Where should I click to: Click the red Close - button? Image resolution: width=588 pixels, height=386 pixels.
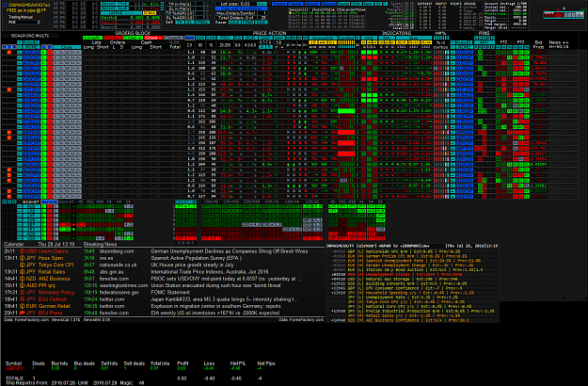point(153,38)
